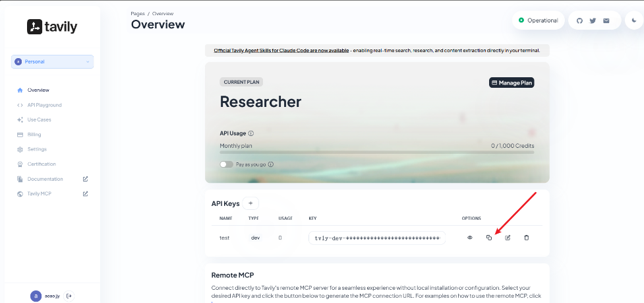This screenshot has height=303, width=644.
Task: Go to Use Cases
Action: click(39, 119)
